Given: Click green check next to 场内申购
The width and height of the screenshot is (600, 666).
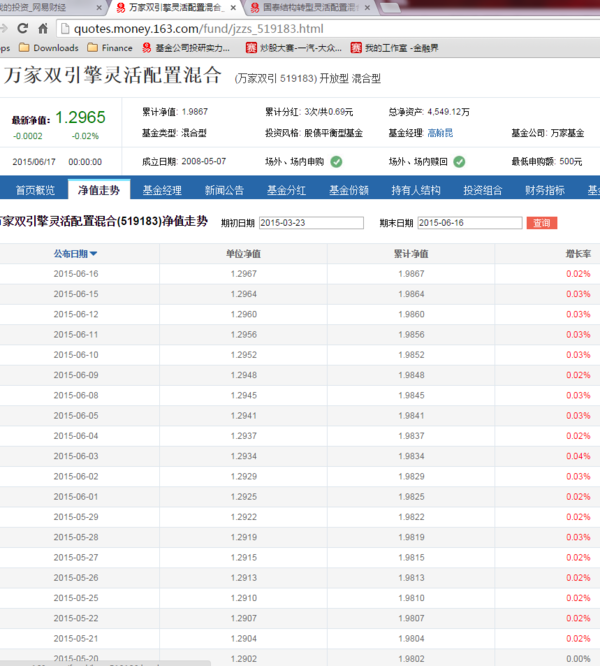Looking at the screenshot, I should (x=336, y=161).
